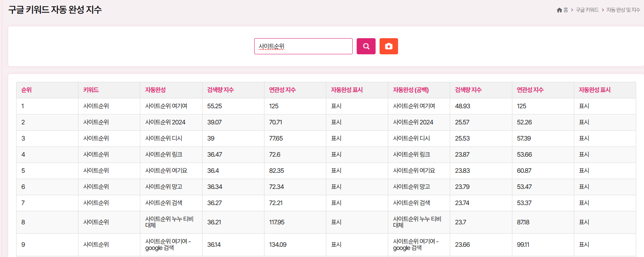This screenshot has width=644, height=257.
Task: Focus the 사이트순위 keyword input field
Action: [x=303, y=46]
